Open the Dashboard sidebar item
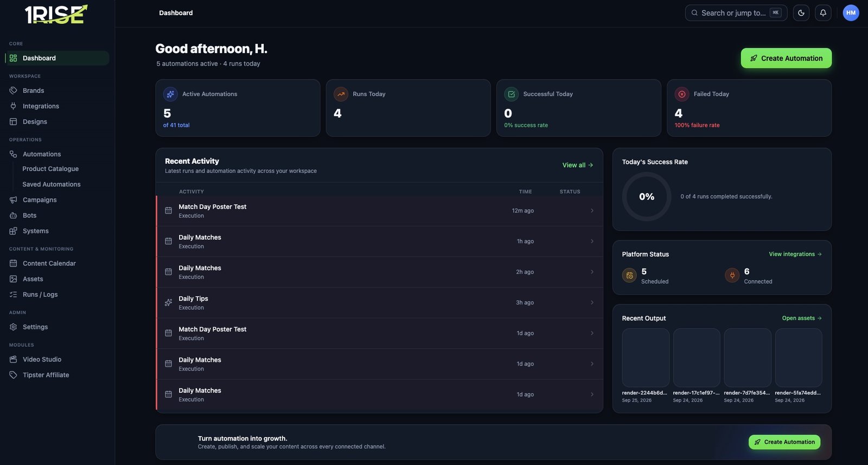This screenshot has height=465, width=868. coord(58,58)
